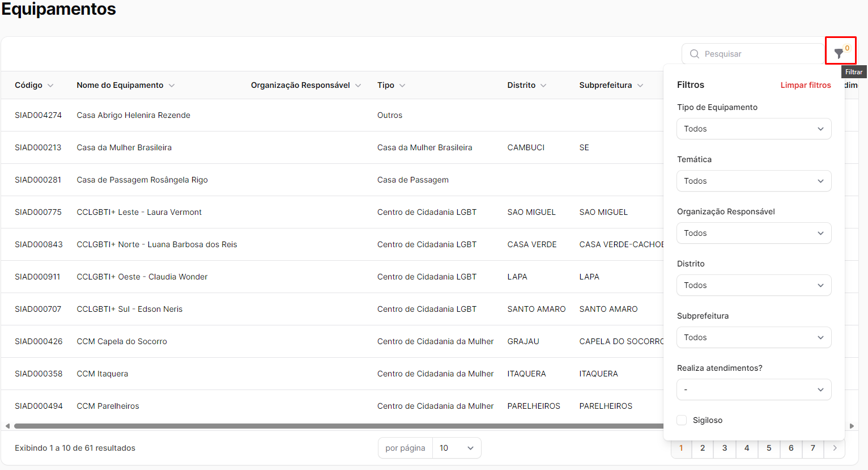Click the Limpar filtros link

805,85
